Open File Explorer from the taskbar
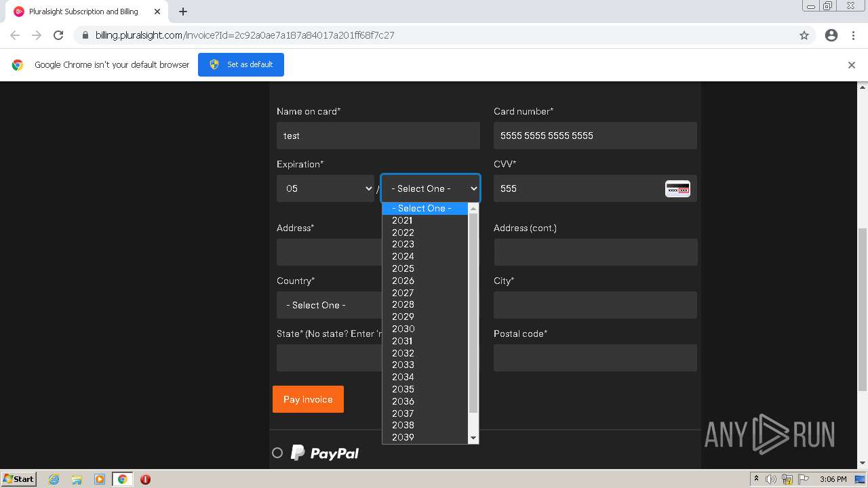The width and height of the screenshot is (868, 488). coord(77,479)
